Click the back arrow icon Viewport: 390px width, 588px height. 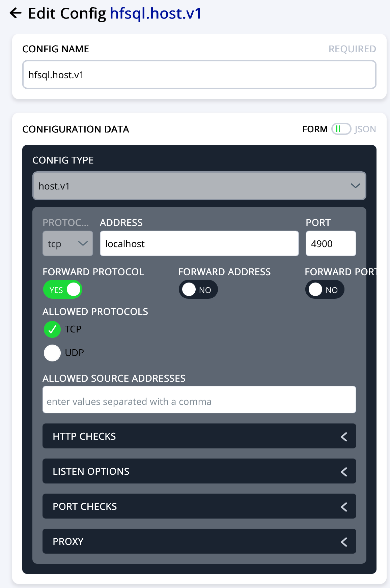[x=16, y=13]
